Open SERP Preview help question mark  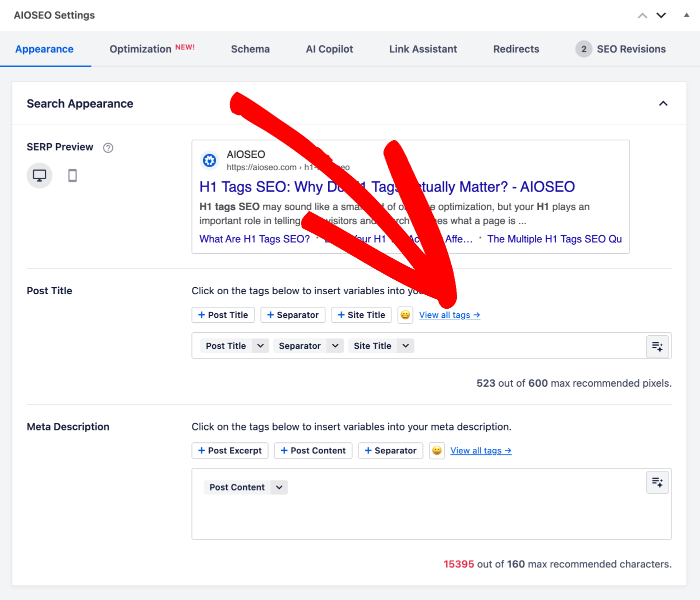(108, 148)
